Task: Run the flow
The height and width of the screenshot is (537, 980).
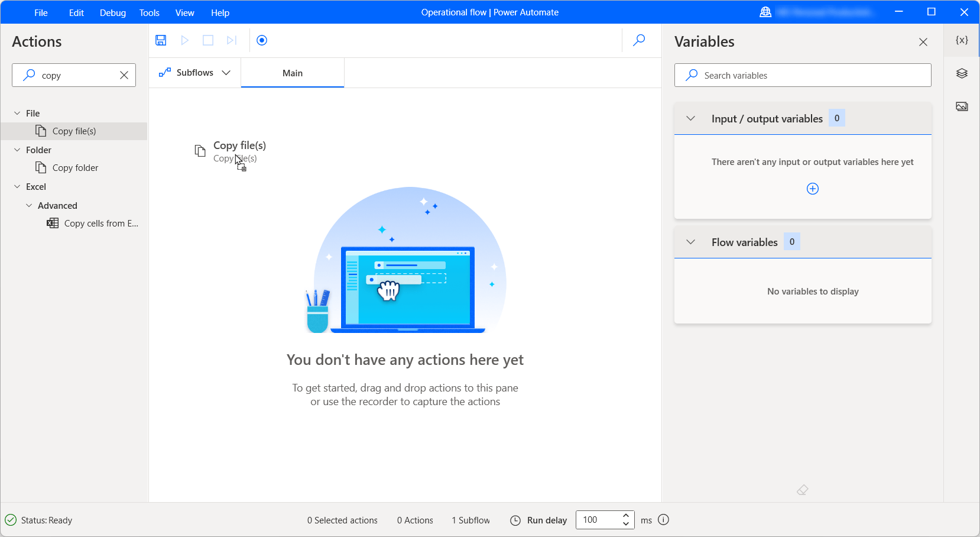Action: [184, 40]
